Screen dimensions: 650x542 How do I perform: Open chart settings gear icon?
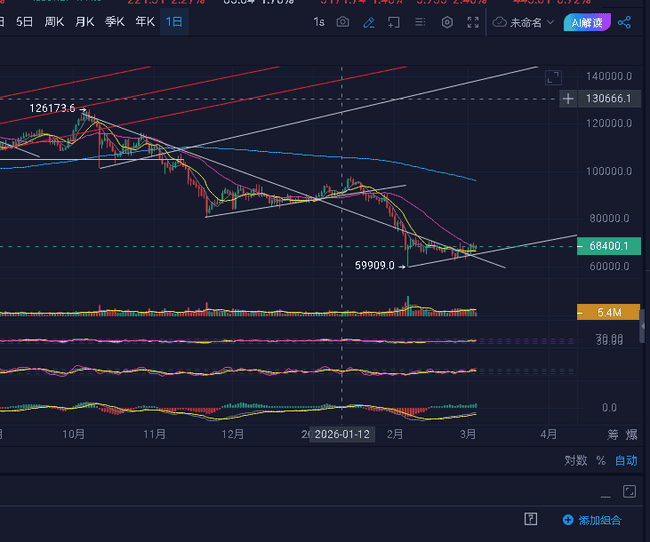pyautogui.click(x=447, y=22)
